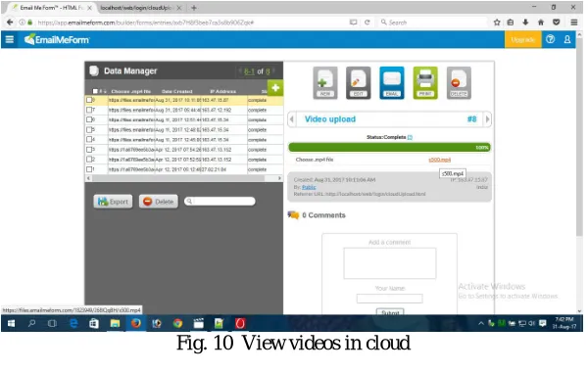The width and height of the screenshot is (588, 372).
Task: Click the green plus add-column button
Action: pyautogui.click(x=275, y=88)
